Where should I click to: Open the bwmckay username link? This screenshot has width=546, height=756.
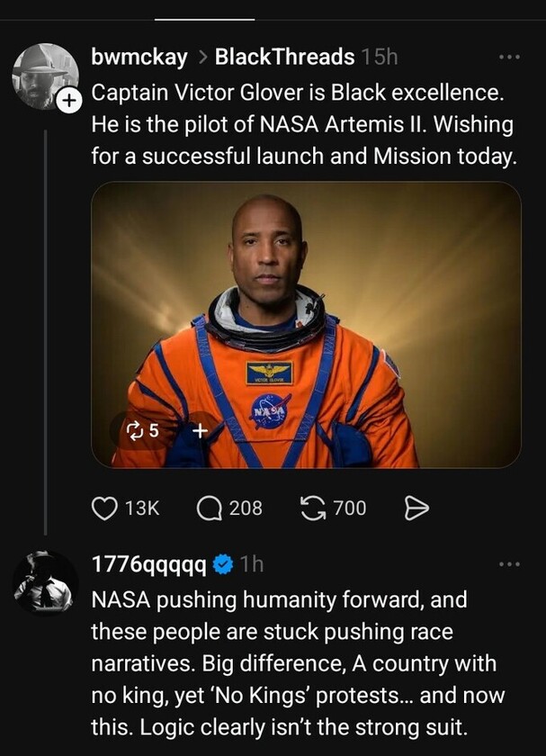click(x=139, y=58)
